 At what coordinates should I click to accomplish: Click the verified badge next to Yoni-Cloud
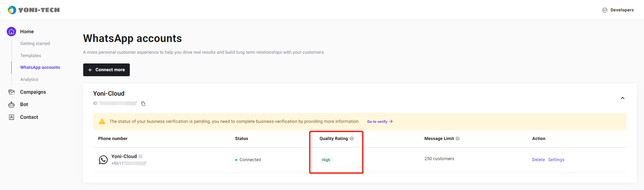point(141,156)
